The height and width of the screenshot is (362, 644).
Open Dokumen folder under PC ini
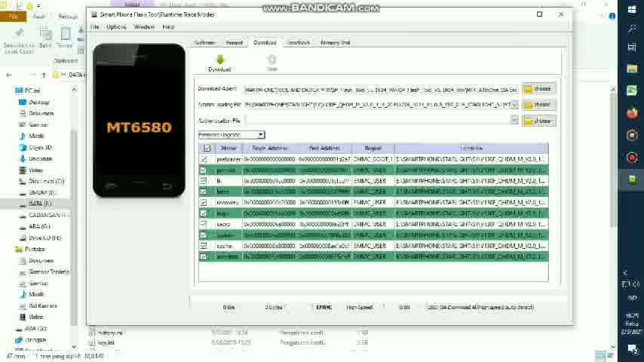click(x=41, y=113)
